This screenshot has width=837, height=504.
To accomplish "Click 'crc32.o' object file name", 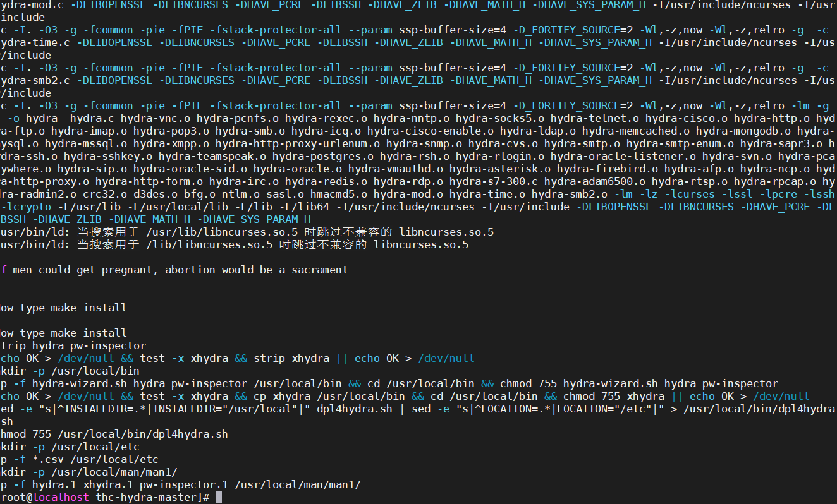I will (x=105, y=195).
